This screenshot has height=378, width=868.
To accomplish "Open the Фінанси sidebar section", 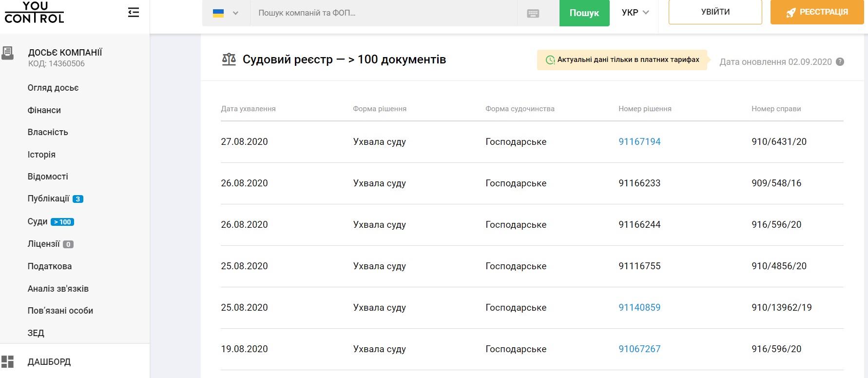I will point(44,110).
